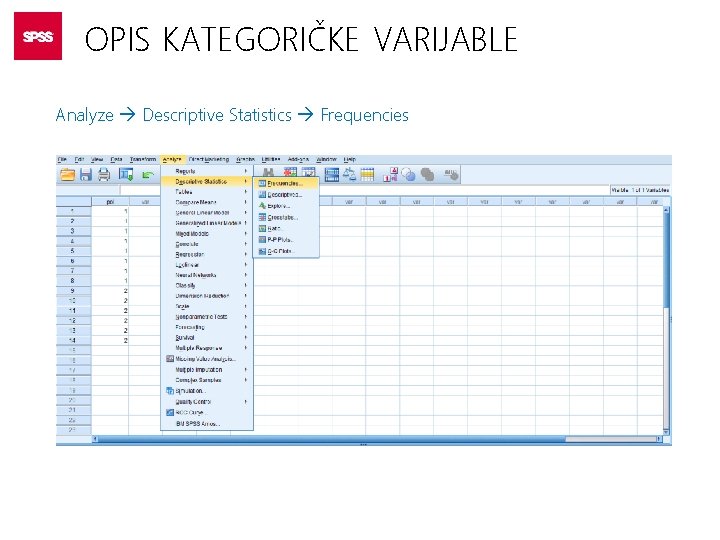Expand the Tables submenu

click(207, 192)
